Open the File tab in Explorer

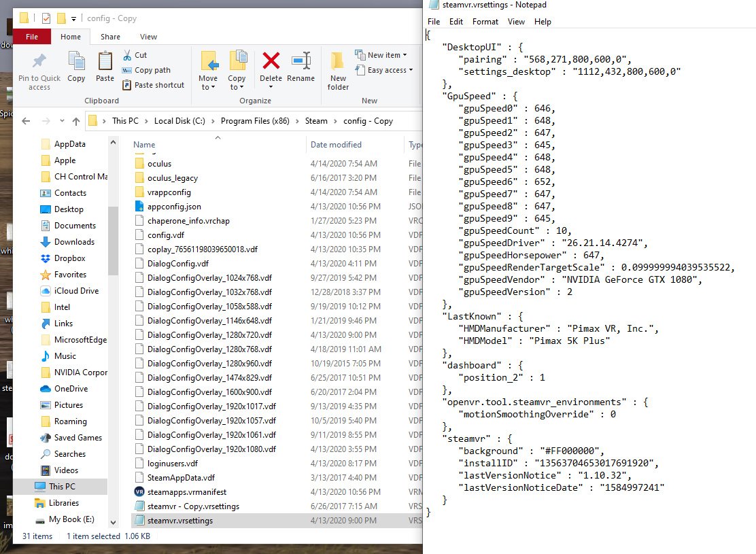point(32,37)
